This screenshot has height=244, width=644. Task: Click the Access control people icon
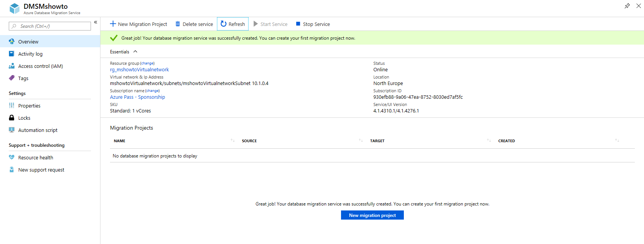[x=12, y=66]
